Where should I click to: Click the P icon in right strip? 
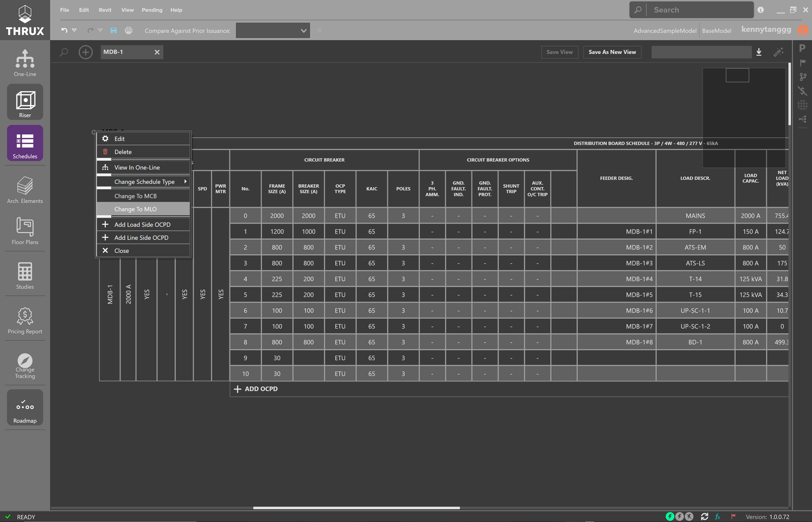pos(802,48)
